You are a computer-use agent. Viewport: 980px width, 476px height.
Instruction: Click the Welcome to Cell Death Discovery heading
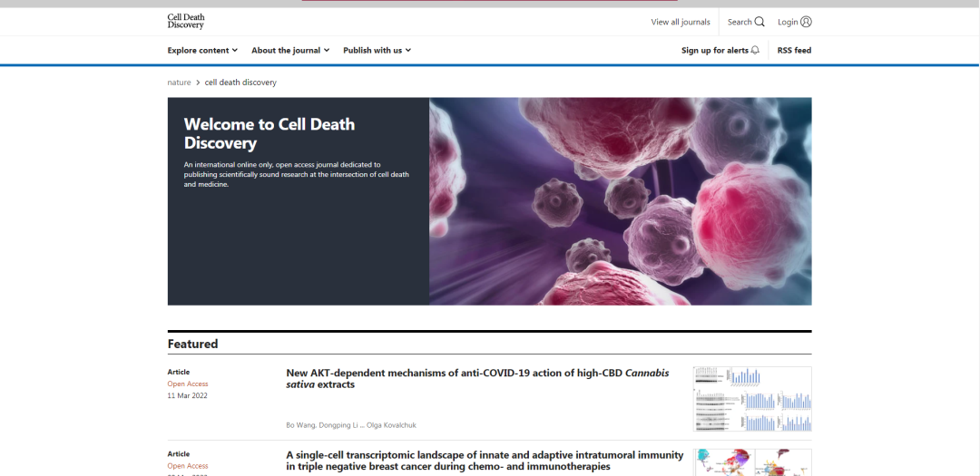(x=269, y=133)
